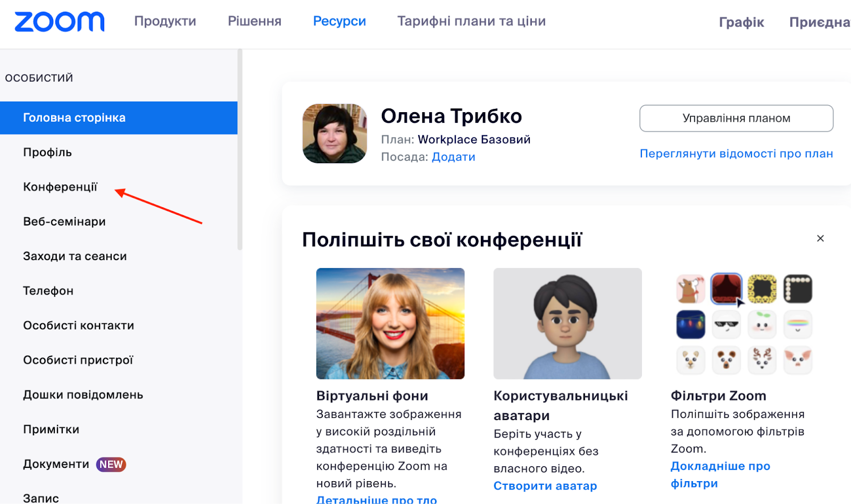Click the Користувальницькі аватари preview image
The width and height of the screenshot is (851, 504).
pyautogui.click(x=568, y=323)
